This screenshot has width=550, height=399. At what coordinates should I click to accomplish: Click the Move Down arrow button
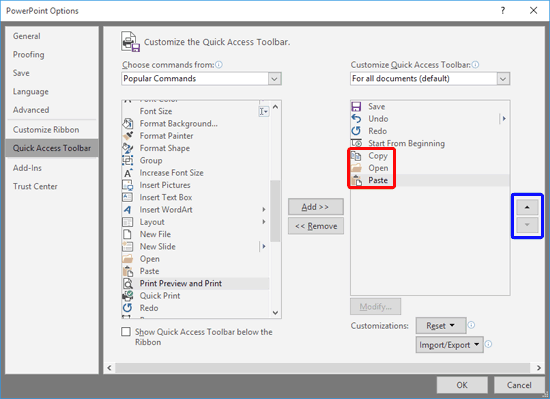[527, 224]
